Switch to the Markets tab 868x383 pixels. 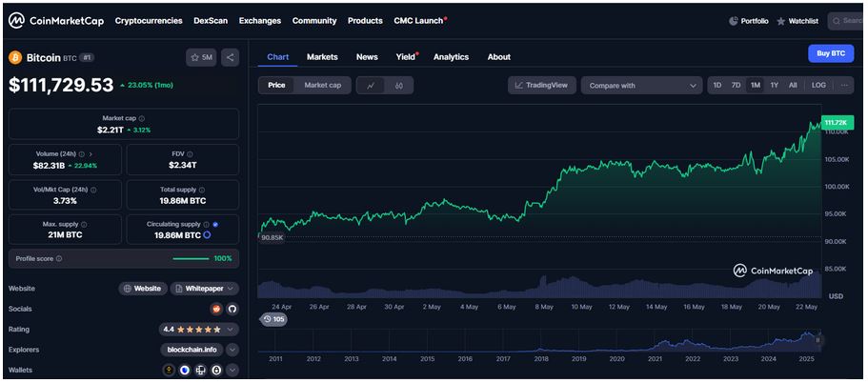[x=322, y=57]
